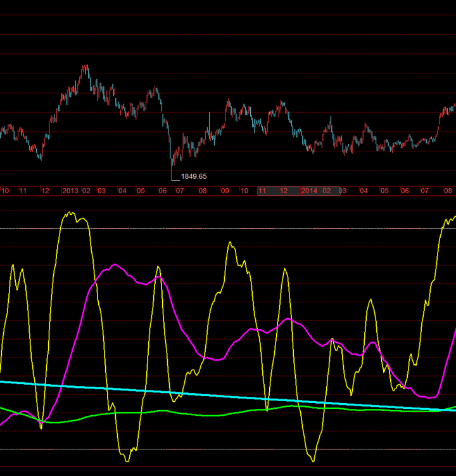Screen dimensions: 456x476
Task: Click the 09 month marker on time axis
Action: [x=225, y=191]
